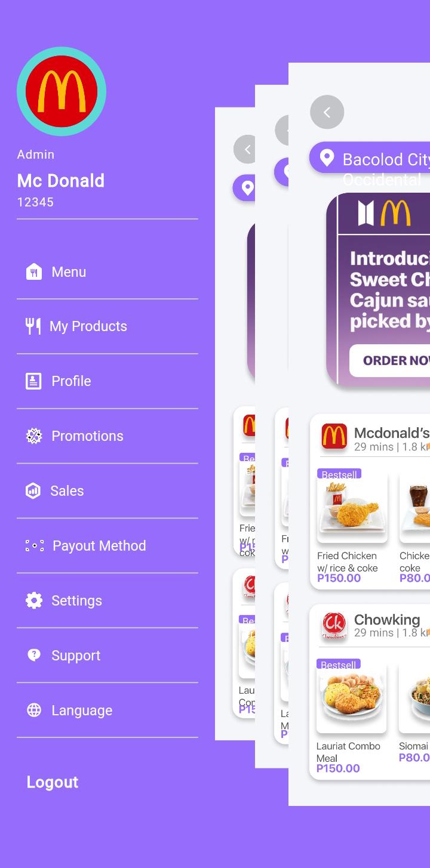This screenshot has height=868, width=430.
Task: Go back using the front arrow button
Action: 327,112
